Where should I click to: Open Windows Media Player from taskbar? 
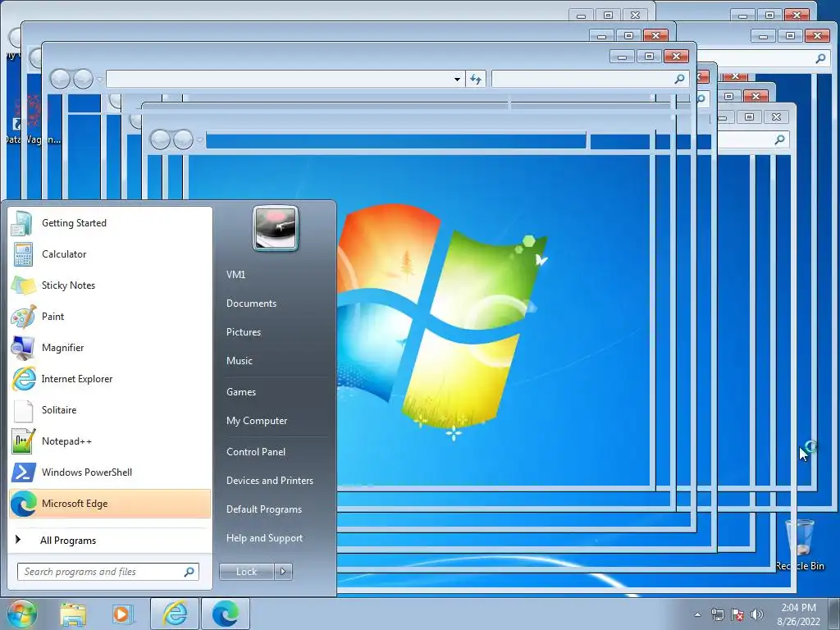[x=121, y=614]
